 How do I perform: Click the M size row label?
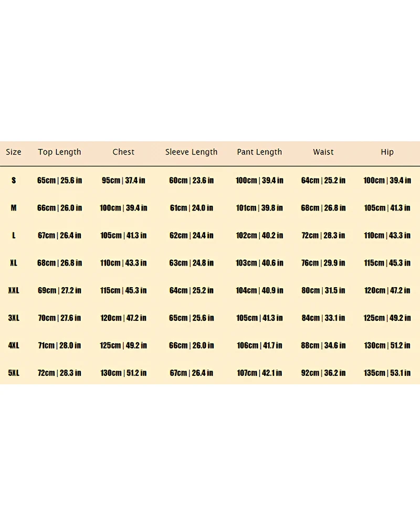click(14, 208)
